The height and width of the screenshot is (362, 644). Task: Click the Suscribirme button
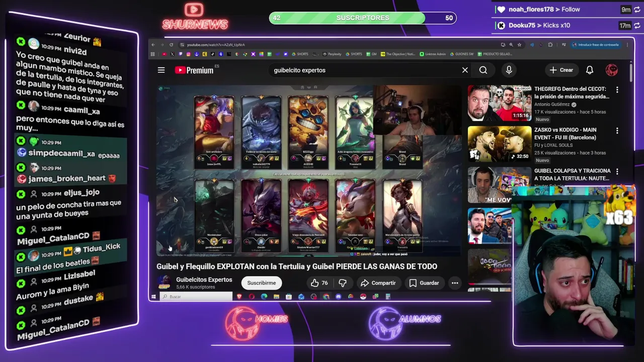click(x=262, y=283)
